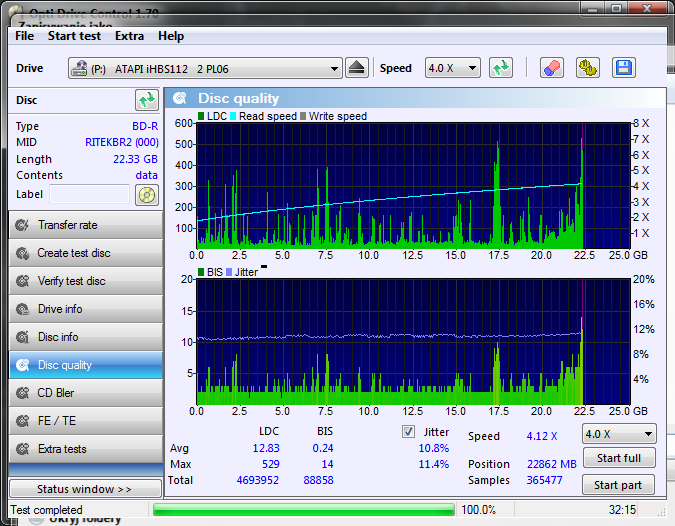This screenshot has height=526, width=675.
Task: Open the Disc info page
Action: point(86,337)
